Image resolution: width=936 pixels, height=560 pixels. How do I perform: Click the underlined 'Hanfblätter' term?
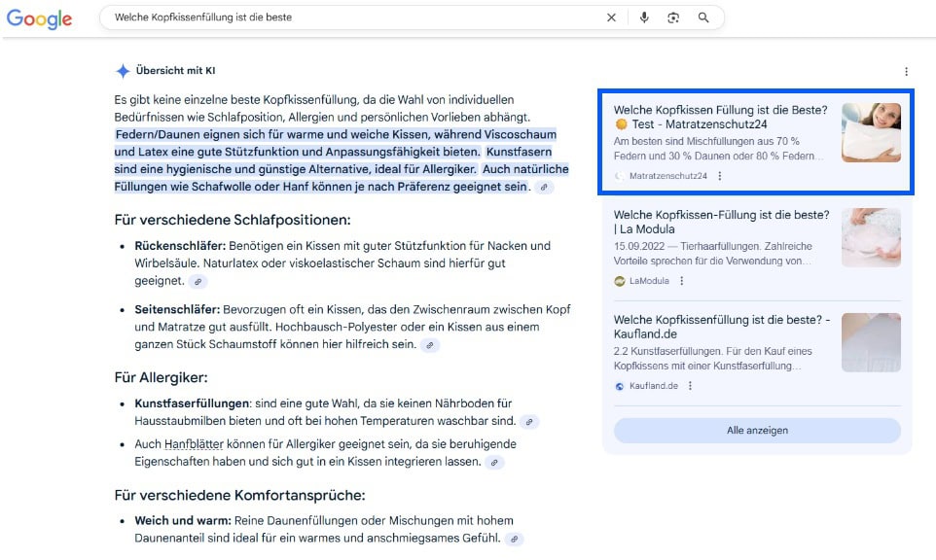194,444
